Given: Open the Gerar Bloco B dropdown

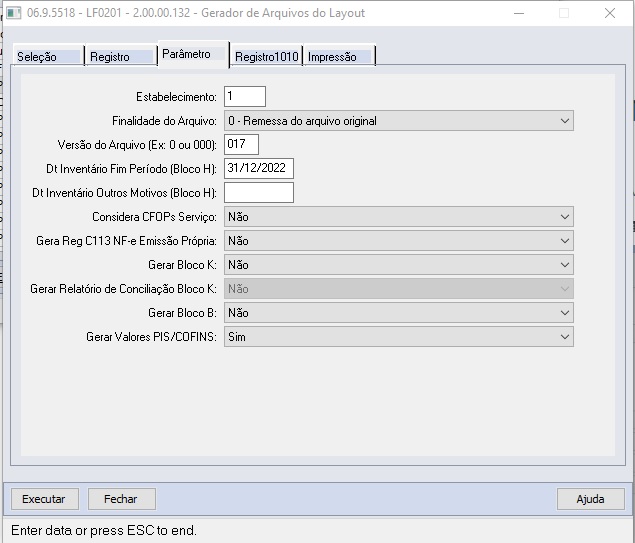Looking at the screenshot, I should [399, 313].
